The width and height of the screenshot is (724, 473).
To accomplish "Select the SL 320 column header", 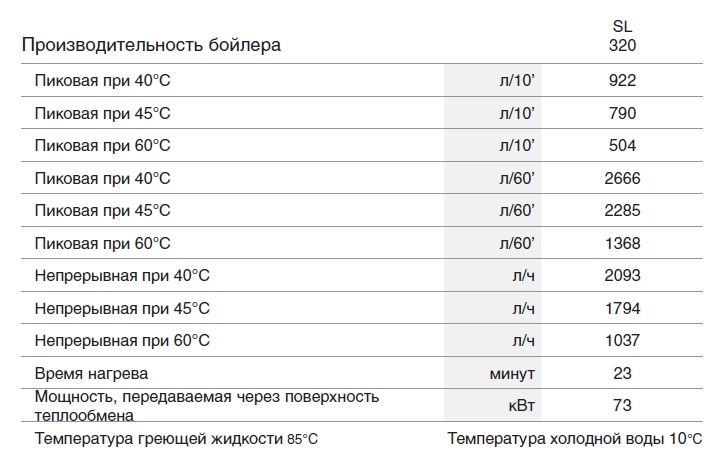I will pyautogui.click(x=622, y=36).
